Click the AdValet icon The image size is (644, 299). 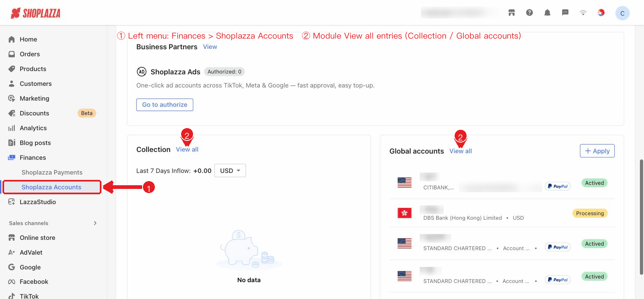[x=11, y=253]
